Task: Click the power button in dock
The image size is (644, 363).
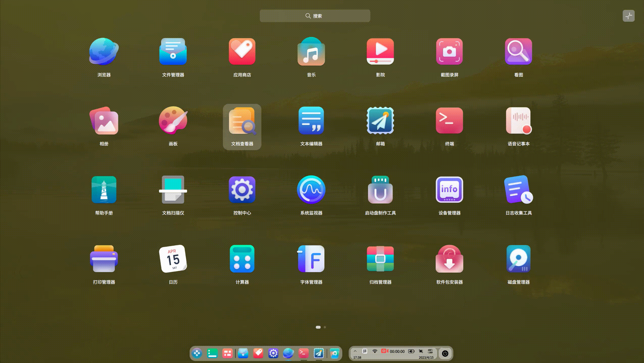Action: tap(445, 353)
